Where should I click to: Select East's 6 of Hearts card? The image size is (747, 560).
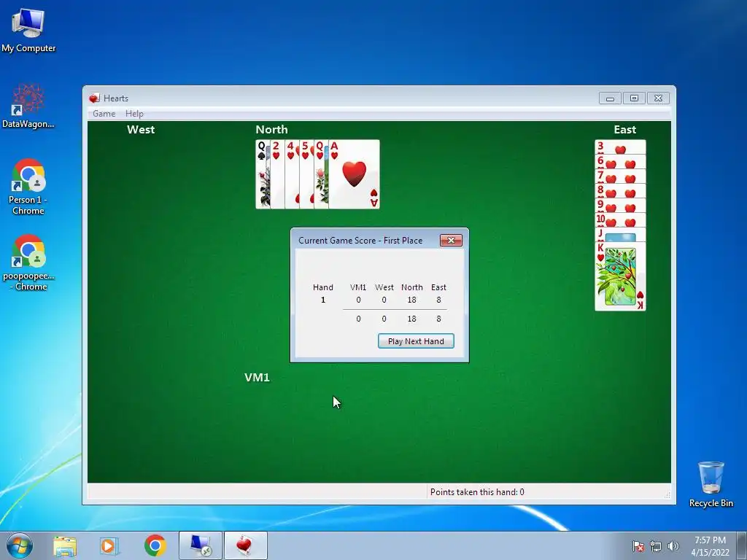(x=620, y=162)
